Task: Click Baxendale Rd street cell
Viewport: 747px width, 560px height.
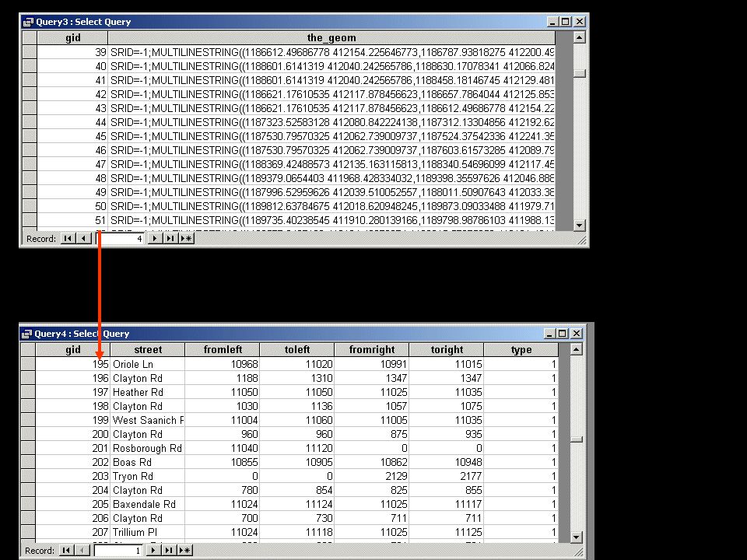Action: point(148,504)
